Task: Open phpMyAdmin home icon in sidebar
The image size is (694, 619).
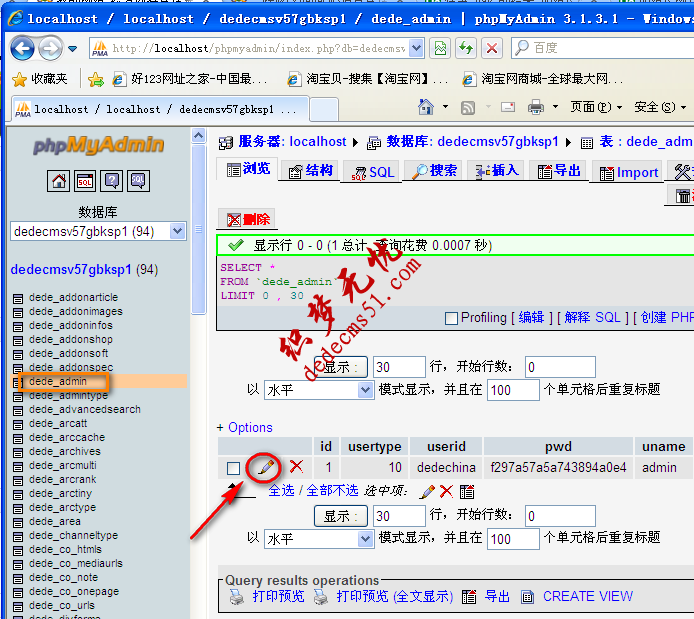Action: pos(58,181)
